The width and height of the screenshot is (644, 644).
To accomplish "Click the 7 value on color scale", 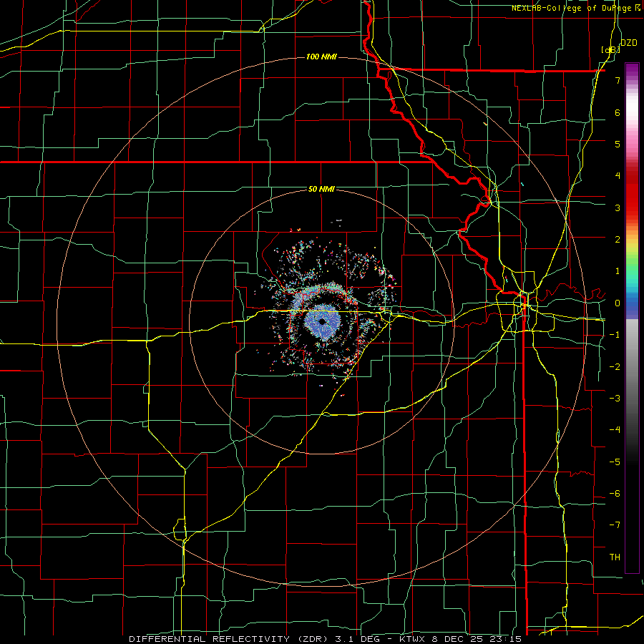I will click(x=618, y=80).
